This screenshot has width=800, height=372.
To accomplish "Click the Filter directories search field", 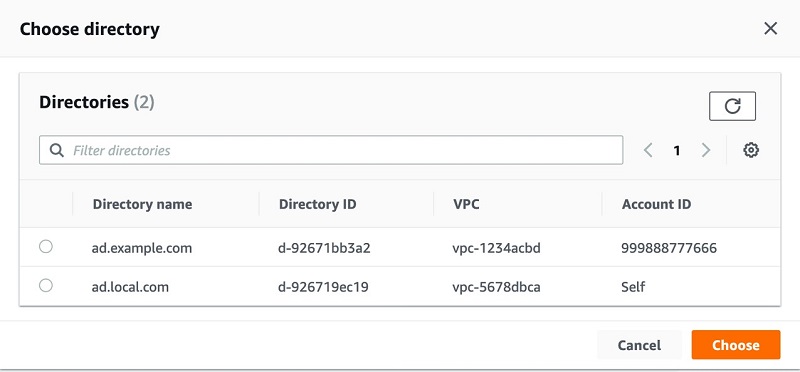I will 331,150.
